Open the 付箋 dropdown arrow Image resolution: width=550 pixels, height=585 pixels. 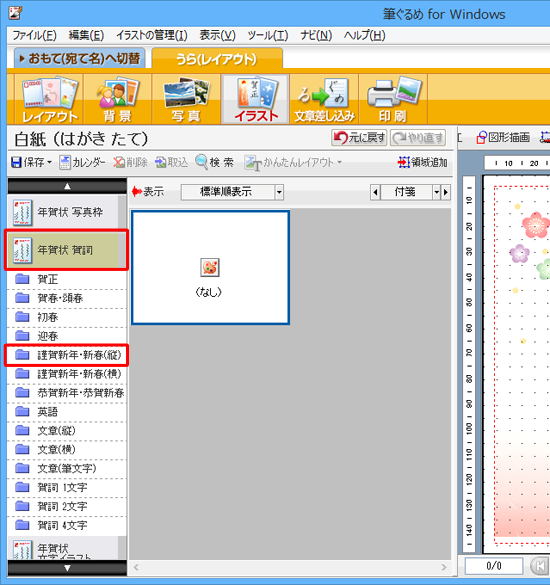click(436, 193)
